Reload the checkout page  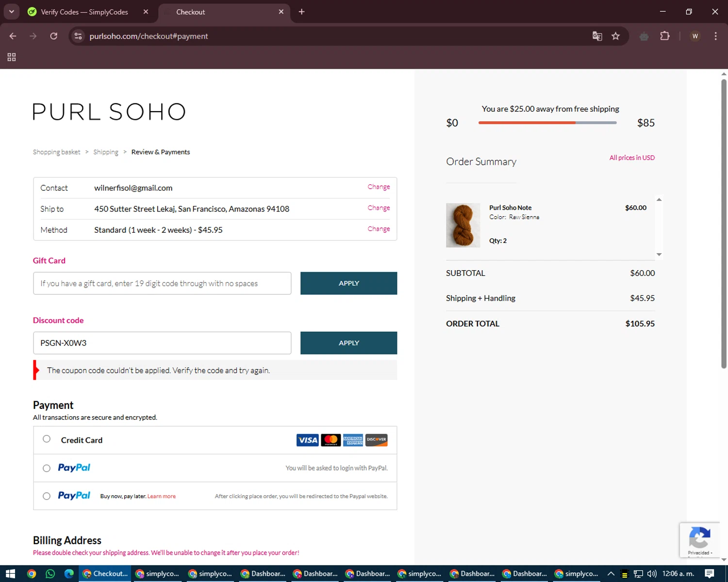pos(53,36)
